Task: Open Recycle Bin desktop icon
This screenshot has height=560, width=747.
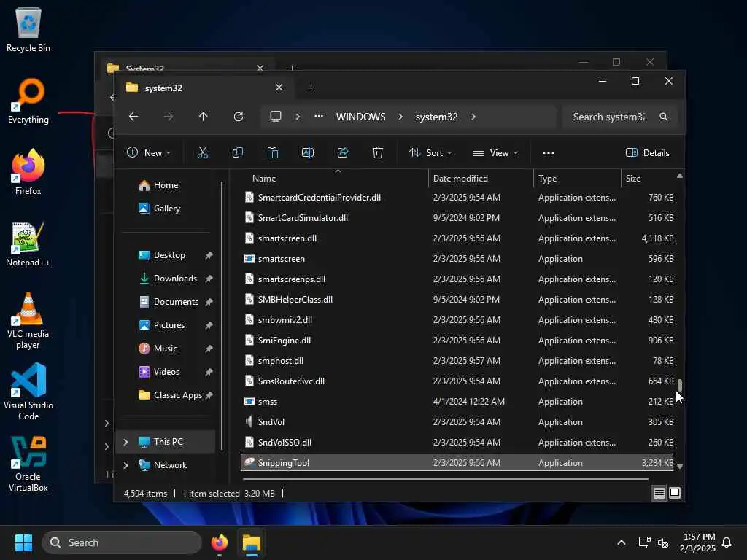Action: click(28, 29)
